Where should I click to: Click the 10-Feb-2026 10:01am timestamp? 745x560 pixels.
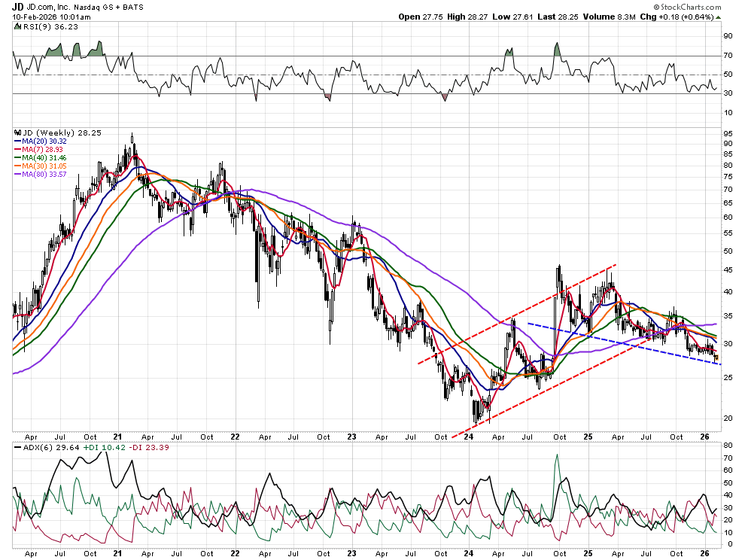tap(51, 17)
